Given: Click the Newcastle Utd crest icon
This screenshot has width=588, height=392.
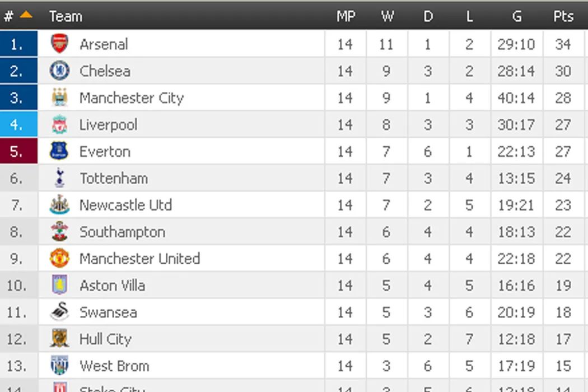Looking at the screenshot, I should point(59,205).
